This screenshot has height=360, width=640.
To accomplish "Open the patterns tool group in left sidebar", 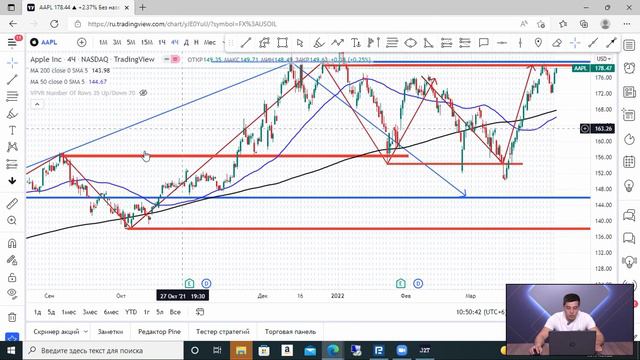I will pyautogui.click(x=12, y=147).
